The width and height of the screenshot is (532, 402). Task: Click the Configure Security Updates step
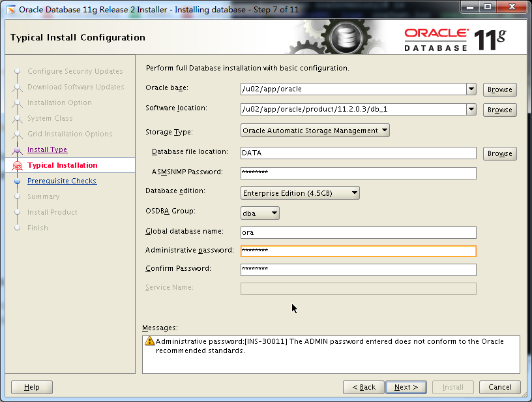tap(75, 71)
